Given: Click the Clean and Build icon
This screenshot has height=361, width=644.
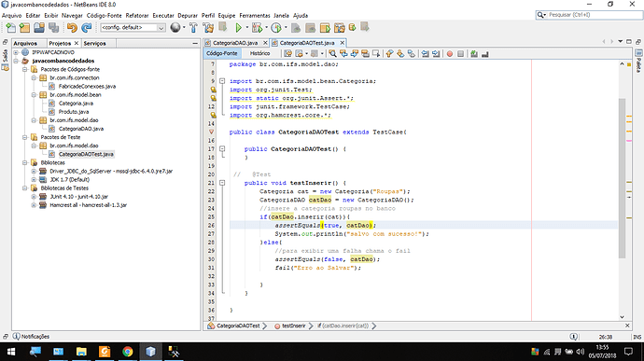Looking at the screenshot, I should click(208, 28).
